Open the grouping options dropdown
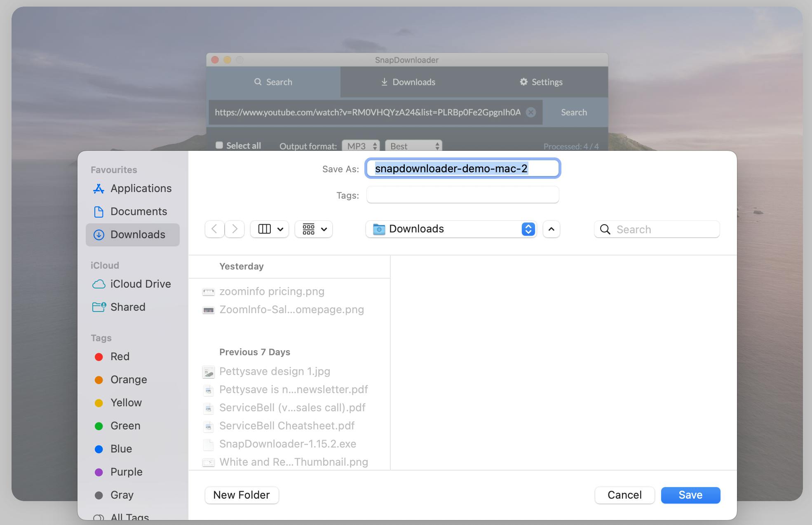Viewport: 812px width, 525px height. point(314,229)
